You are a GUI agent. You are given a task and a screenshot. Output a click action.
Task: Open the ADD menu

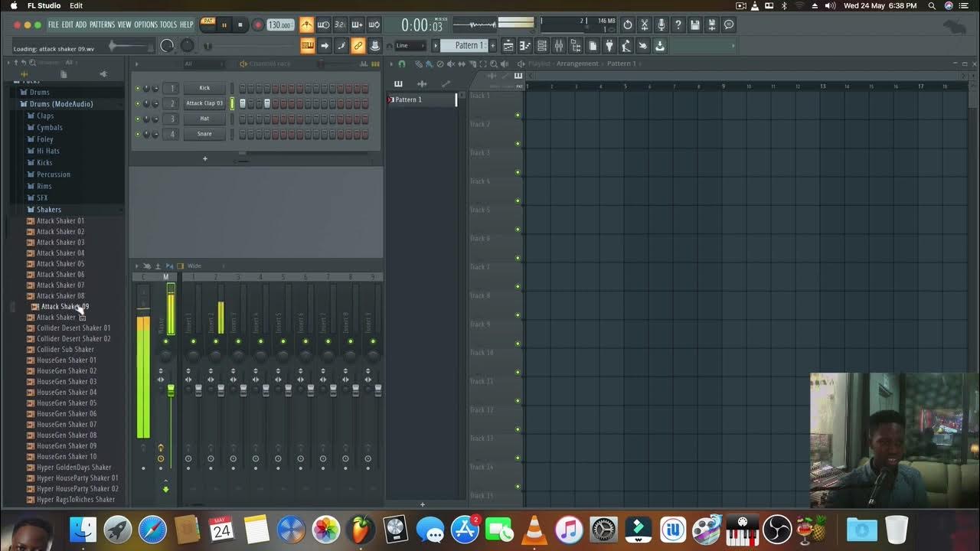pos(81,25)
